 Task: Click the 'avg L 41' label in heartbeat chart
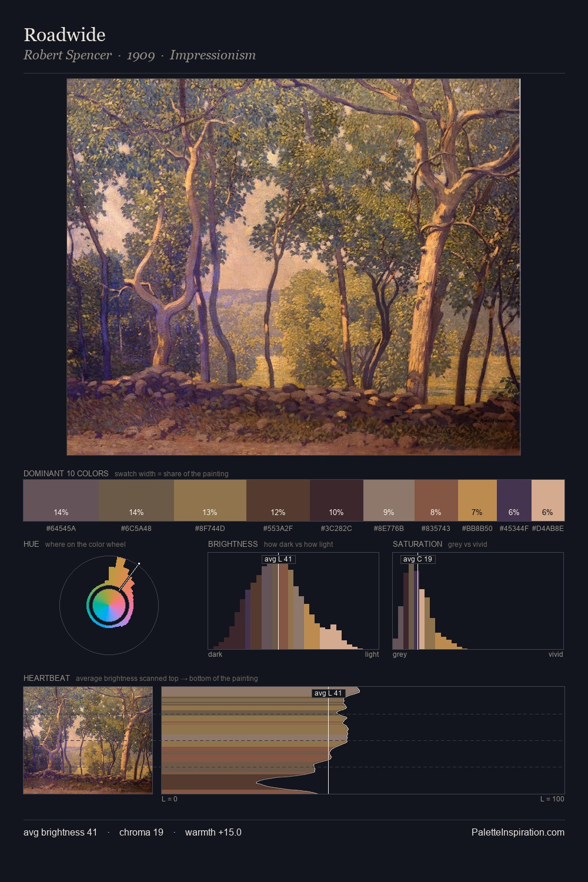pos(328,693)
